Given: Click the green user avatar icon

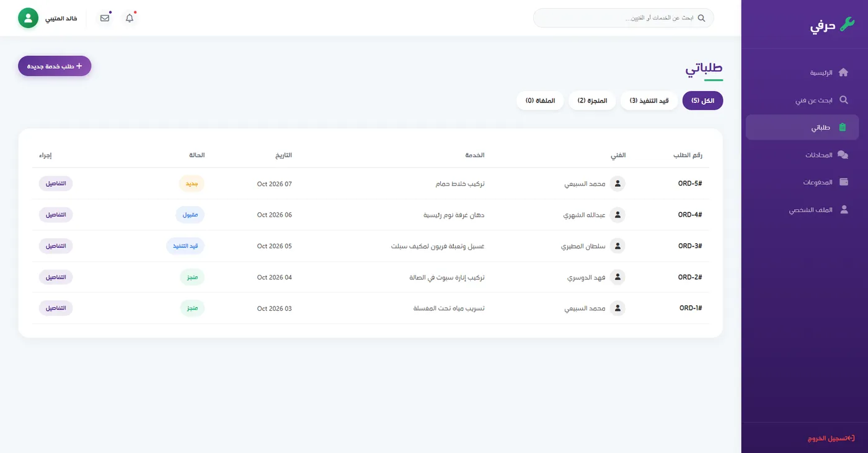Looking at the screenshot, I should tap(28, 18).
